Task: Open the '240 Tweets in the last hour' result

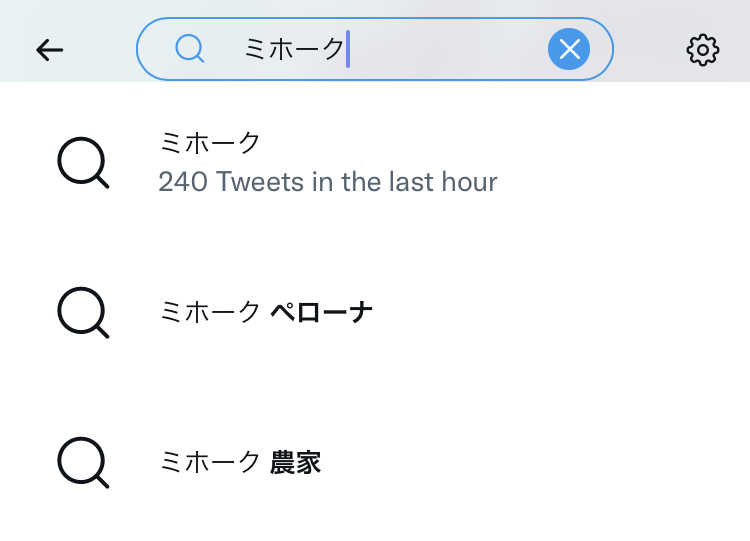Action: 327,183
